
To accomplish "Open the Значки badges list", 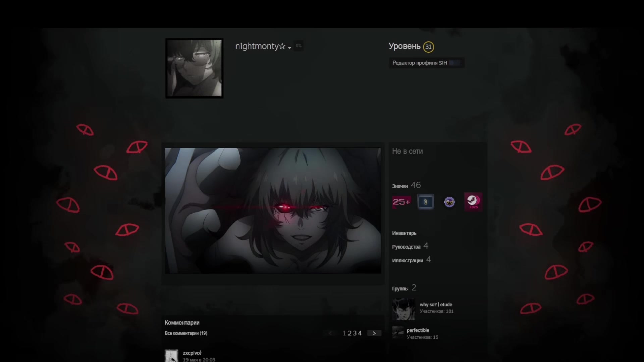I will (400, 186).
